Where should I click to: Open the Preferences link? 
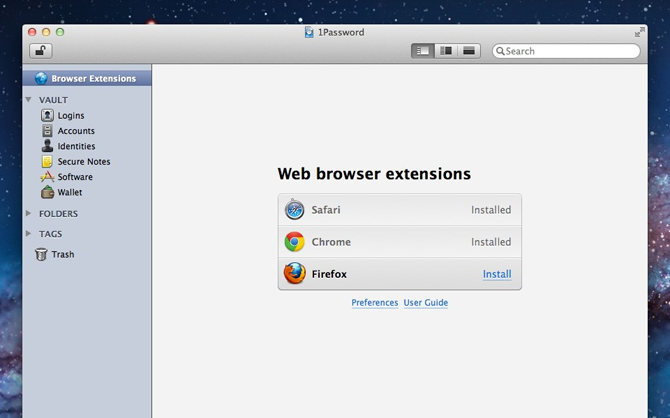pos(375,303)
